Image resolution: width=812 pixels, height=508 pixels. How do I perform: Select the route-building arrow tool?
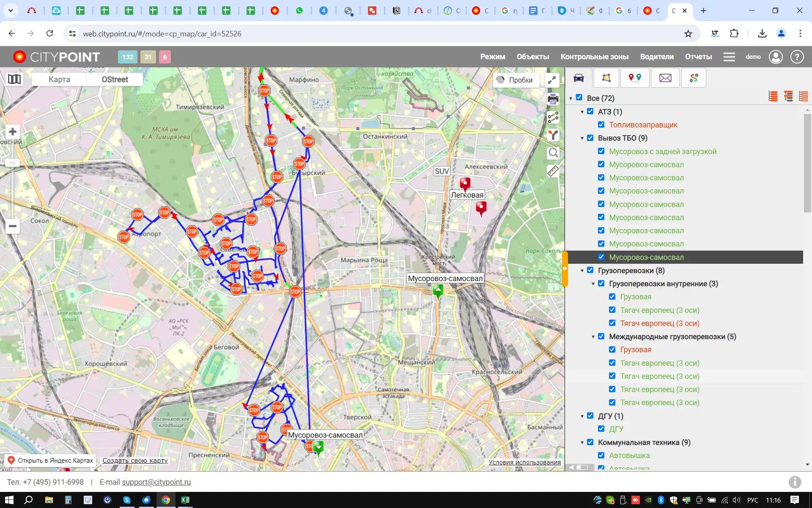coord(553,135)
